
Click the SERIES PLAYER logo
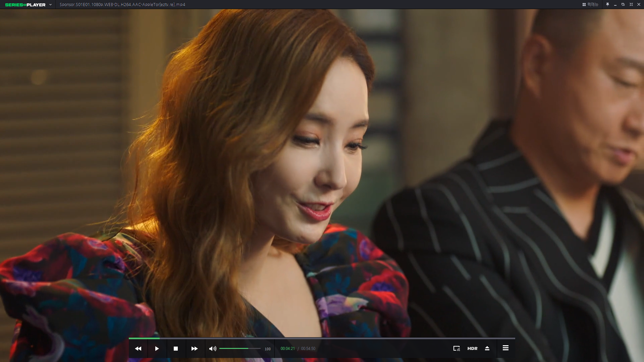(25, 5)
